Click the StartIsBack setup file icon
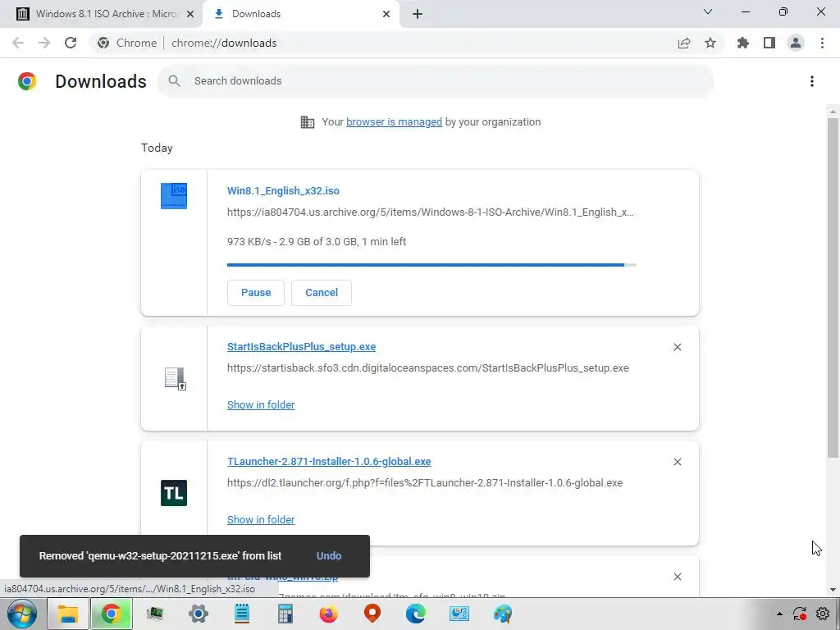 point(175,379)
